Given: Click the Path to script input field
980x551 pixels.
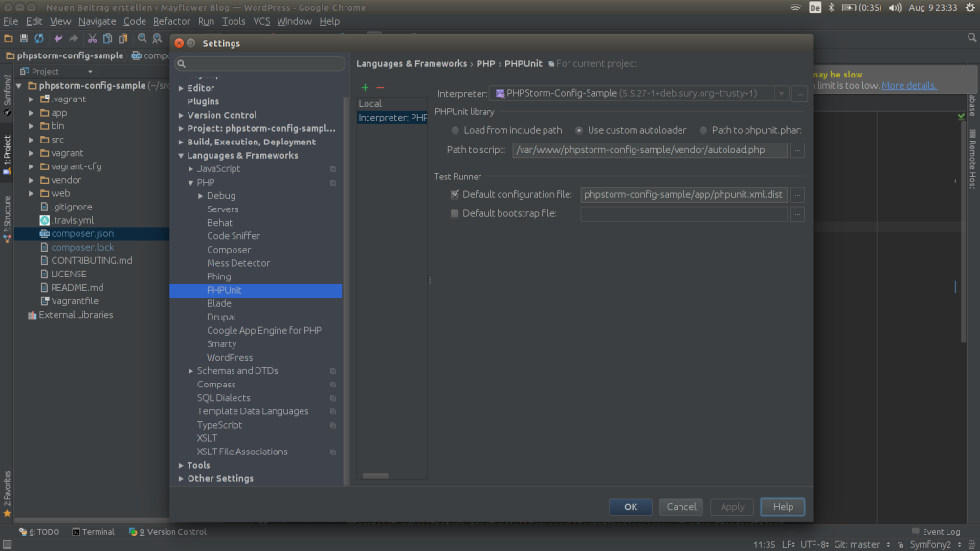Looking at the screenshot, I should pos(650,150).
